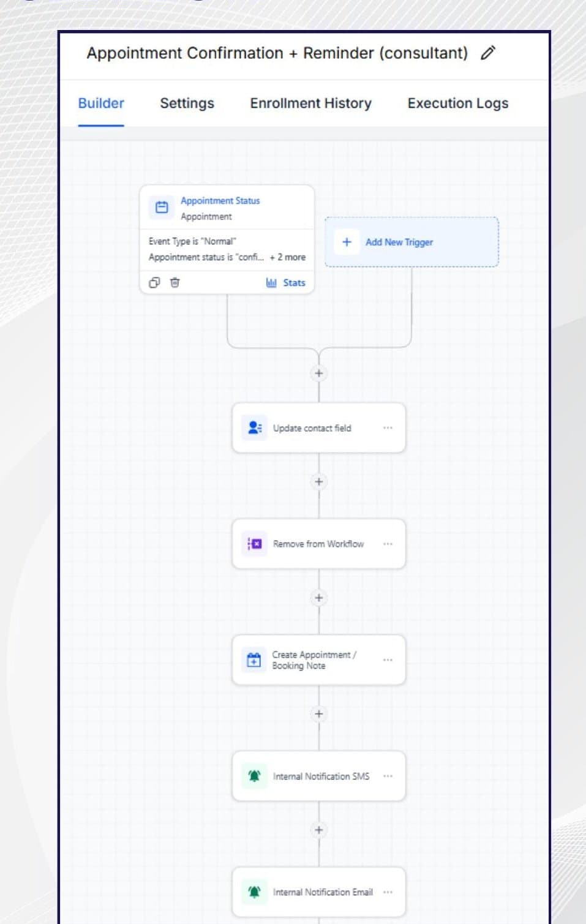Click the Appointment Status calendar icon
Screen dimensions: 586x924
(162, 208)
